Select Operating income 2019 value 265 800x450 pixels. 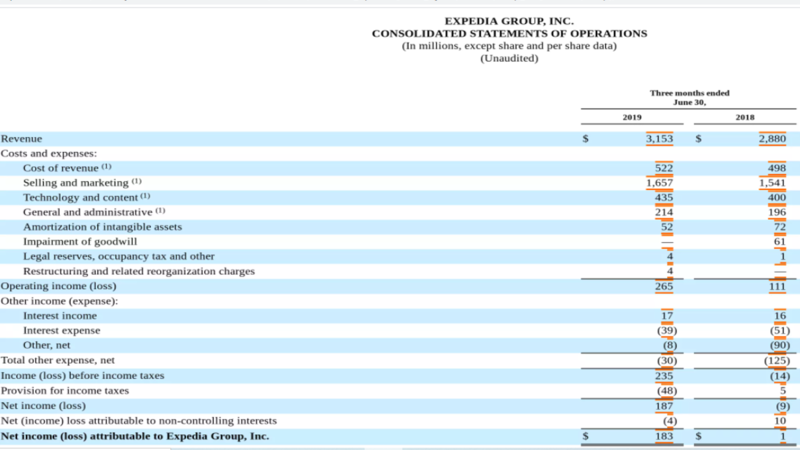coord(664,286)
